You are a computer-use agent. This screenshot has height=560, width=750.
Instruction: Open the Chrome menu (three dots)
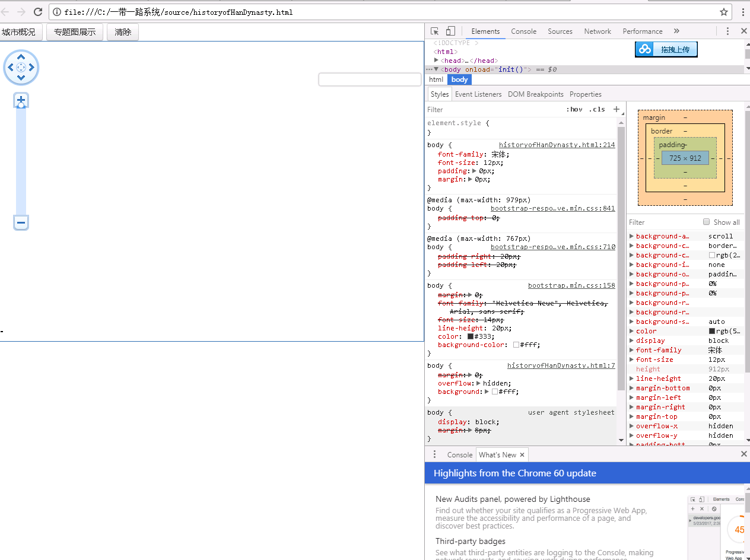[743, 12]
